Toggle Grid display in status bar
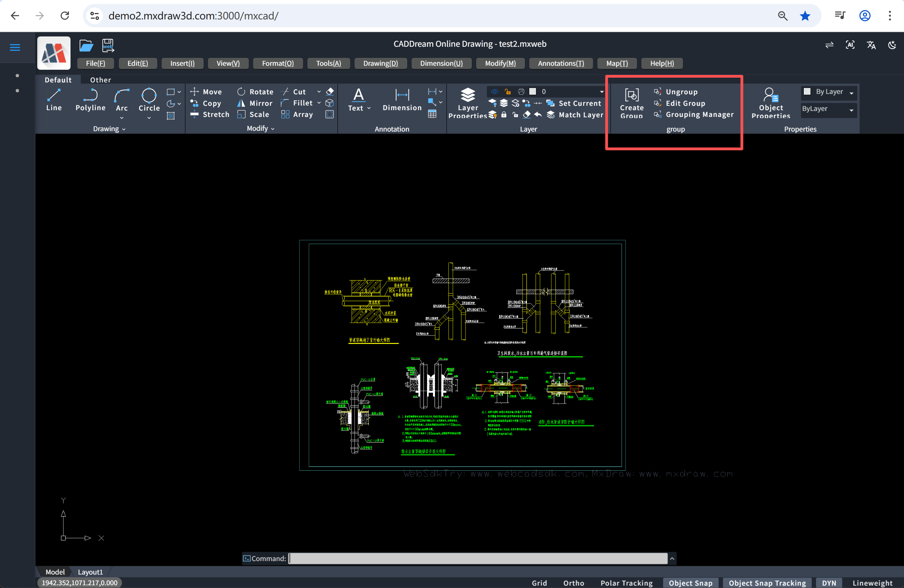The height and width of the screenshot is (588, 904). [x=539, y=583]
